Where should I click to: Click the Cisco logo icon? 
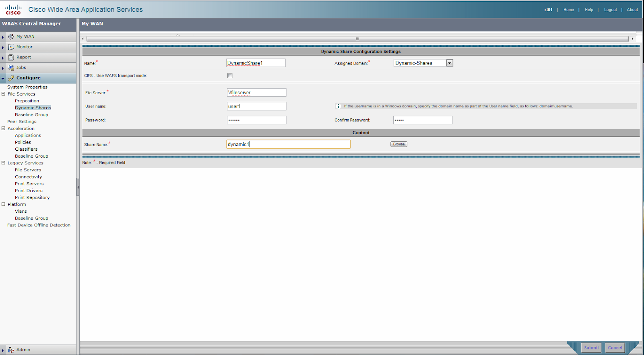click(13, 9)
